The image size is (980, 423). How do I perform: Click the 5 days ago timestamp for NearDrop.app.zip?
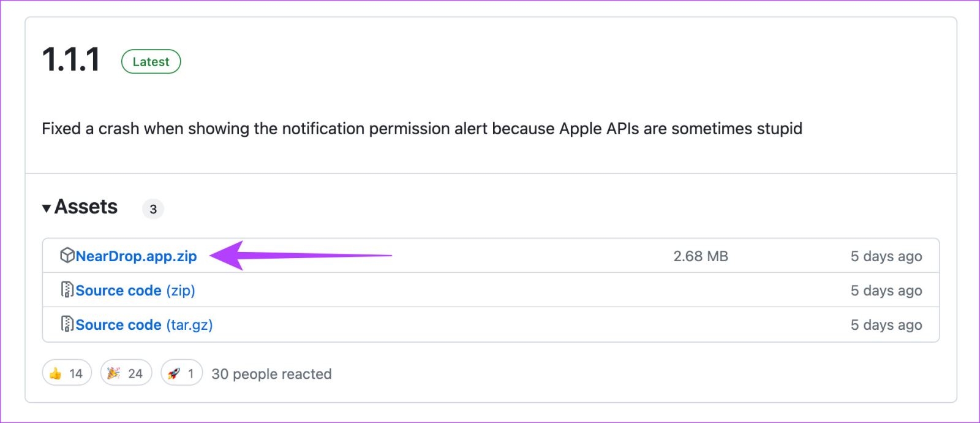click(x=886, y=256)
